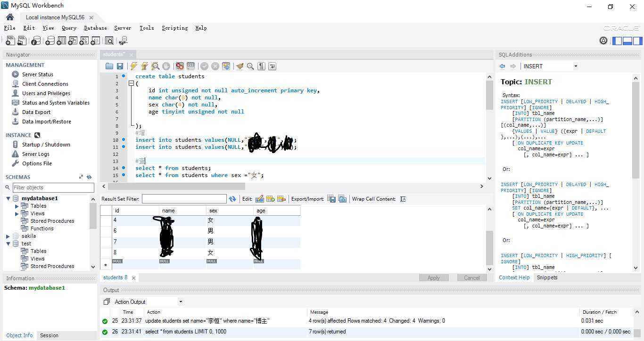Expand Views under mydatabase1
The height and width of the screenshot is (341, 644).
coord(17,213)
